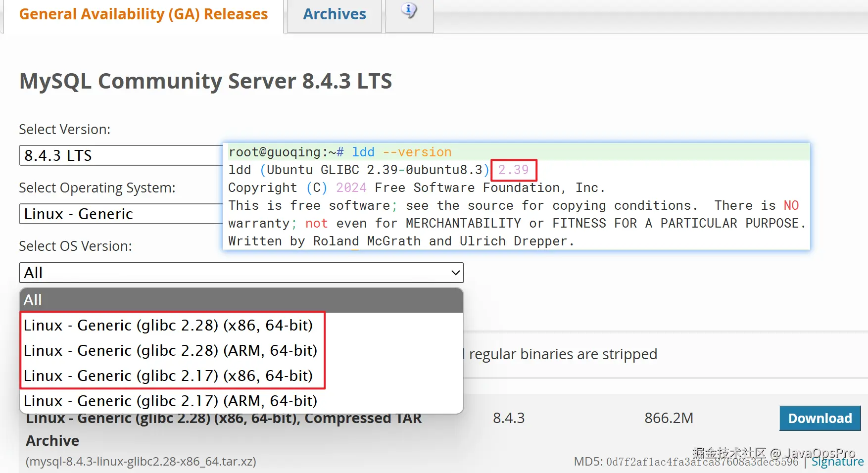Click the MySQL Community Server 8.4.3 LTS heading

pos(205,81)
